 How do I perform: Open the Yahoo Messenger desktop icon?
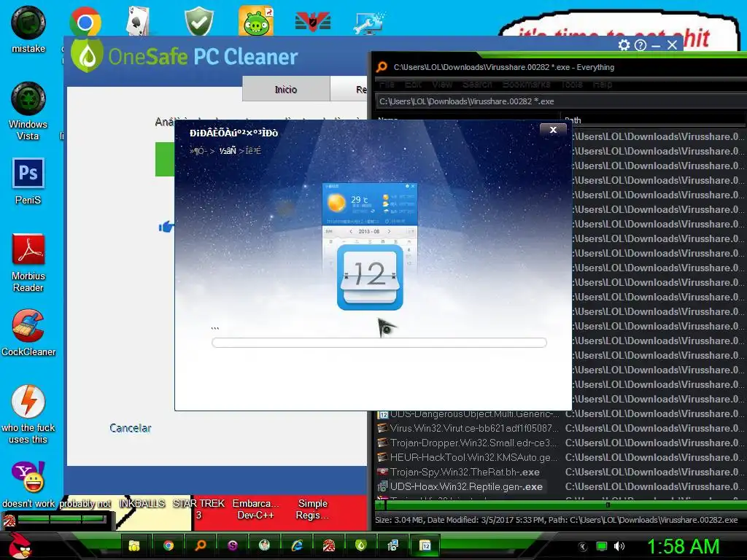click(x=28, y=477)
